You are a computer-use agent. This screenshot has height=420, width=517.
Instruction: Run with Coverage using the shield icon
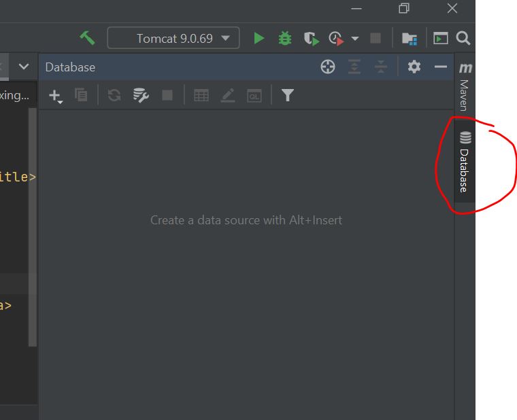311,38
